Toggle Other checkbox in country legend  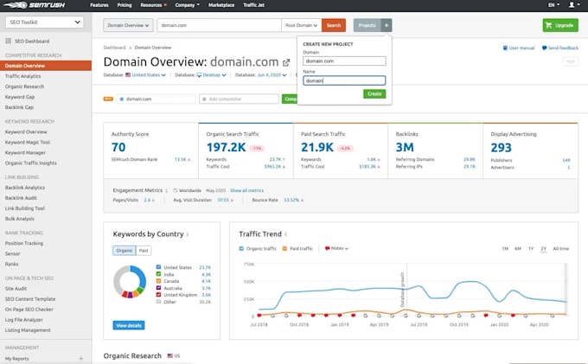pos(158,302)
